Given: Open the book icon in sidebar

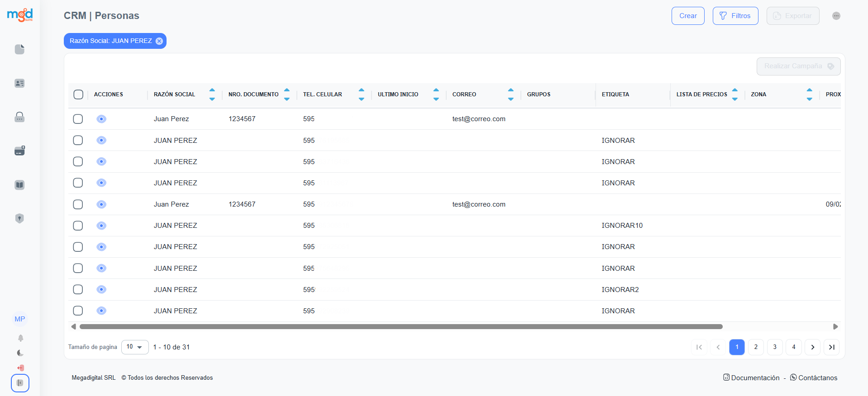Looking at the screenshot, I should point(19,185).
